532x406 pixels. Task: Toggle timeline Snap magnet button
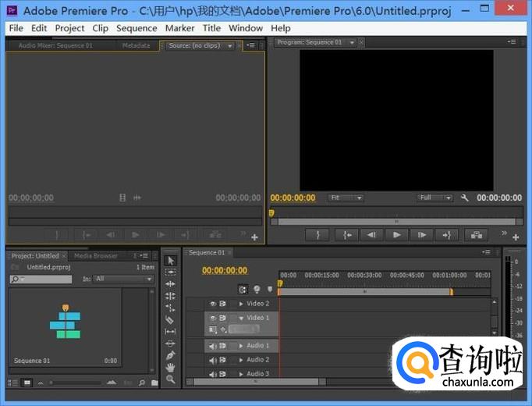point(243,289)
